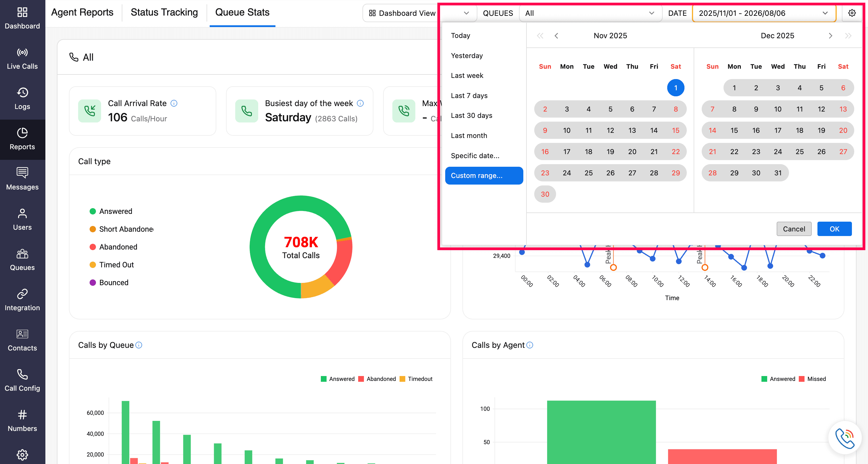Open Live Calls in the sidebar
This screenshot has height=464, width=868.
click(22, 59)
